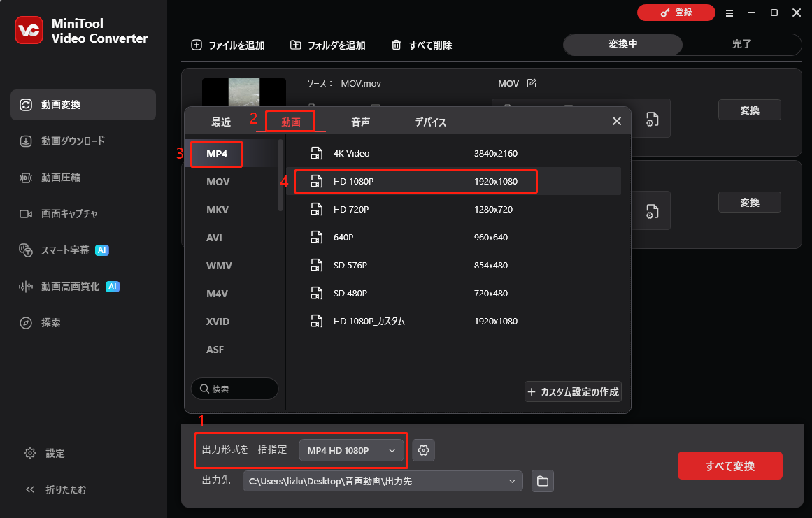Click 変換 button for second file
Image resolution: width=812 pixels, height=518 pixels.
click(x=749, y=202)
